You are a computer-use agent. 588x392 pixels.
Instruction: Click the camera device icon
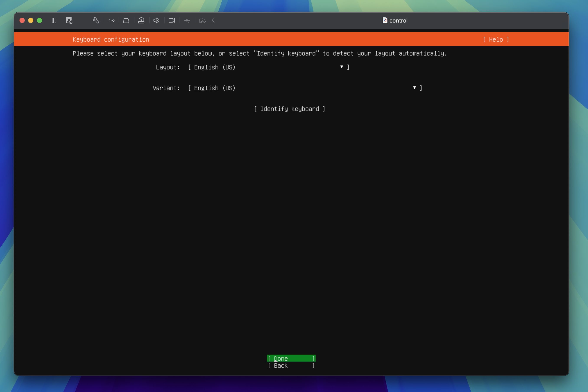[172, 21]
